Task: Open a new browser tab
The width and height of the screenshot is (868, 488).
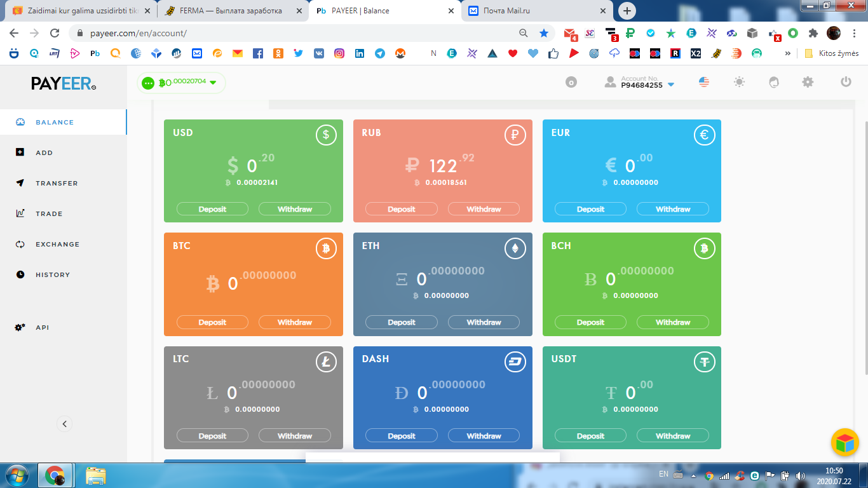Action: pyautogui.click(x=627, y=11)
